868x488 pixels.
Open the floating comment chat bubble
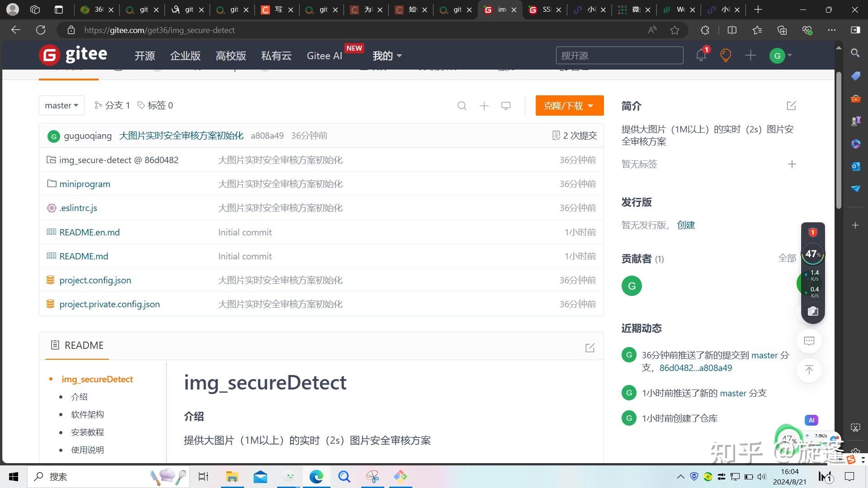809,341
